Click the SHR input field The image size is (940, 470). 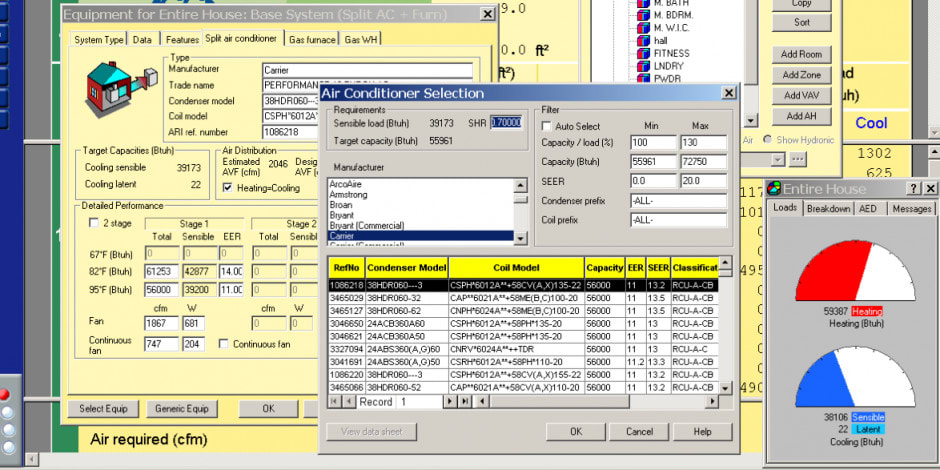[505, 122]
